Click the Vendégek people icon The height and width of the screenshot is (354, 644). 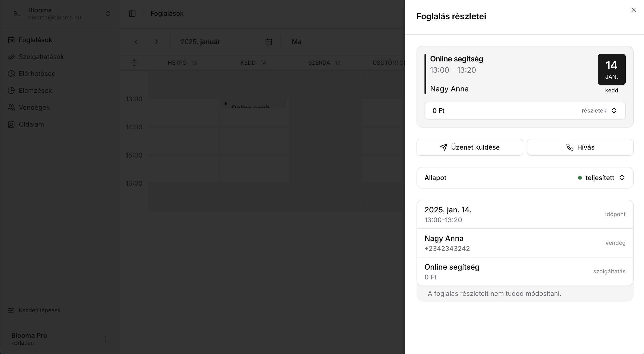point(11,107)
